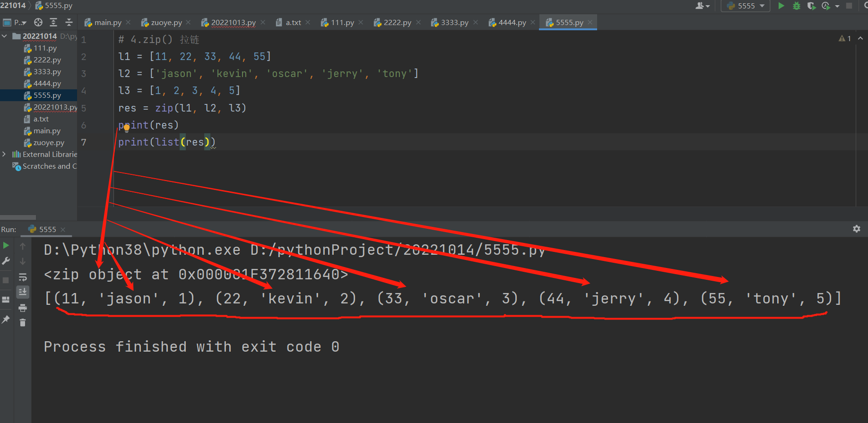This screenshot has height=423, width=868.
Task: Click the Collapse All icon in the Project panel
Action: 69,22
